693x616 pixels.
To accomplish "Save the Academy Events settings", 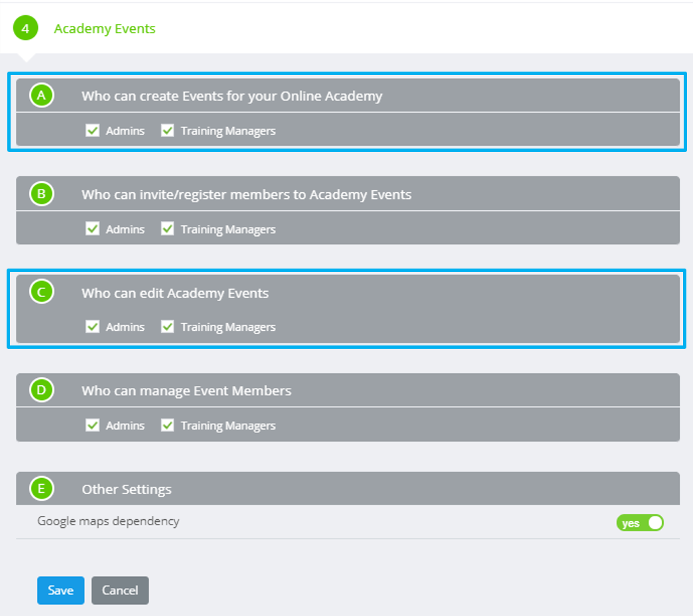I will coord(60,589).
